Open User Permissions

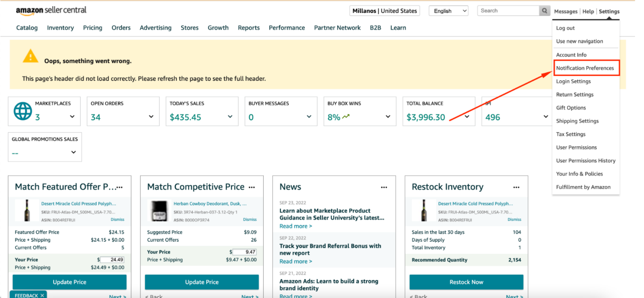tap(576, 147)
